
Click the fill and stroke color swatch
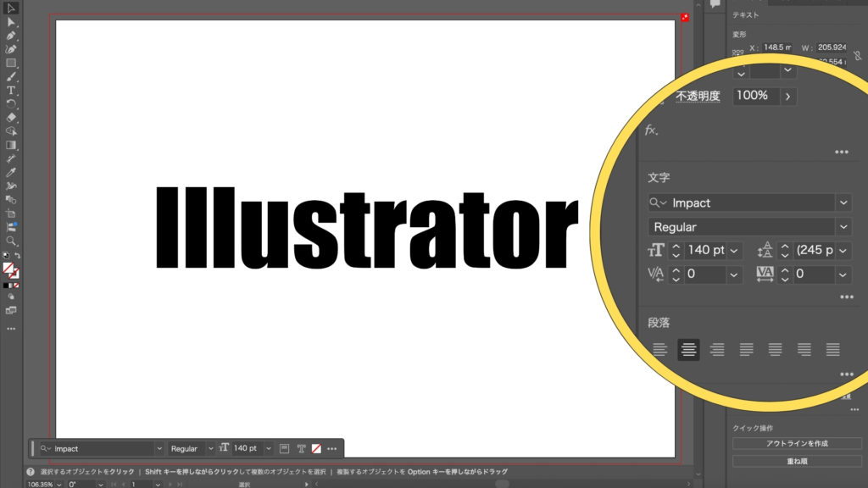point(9,269)
